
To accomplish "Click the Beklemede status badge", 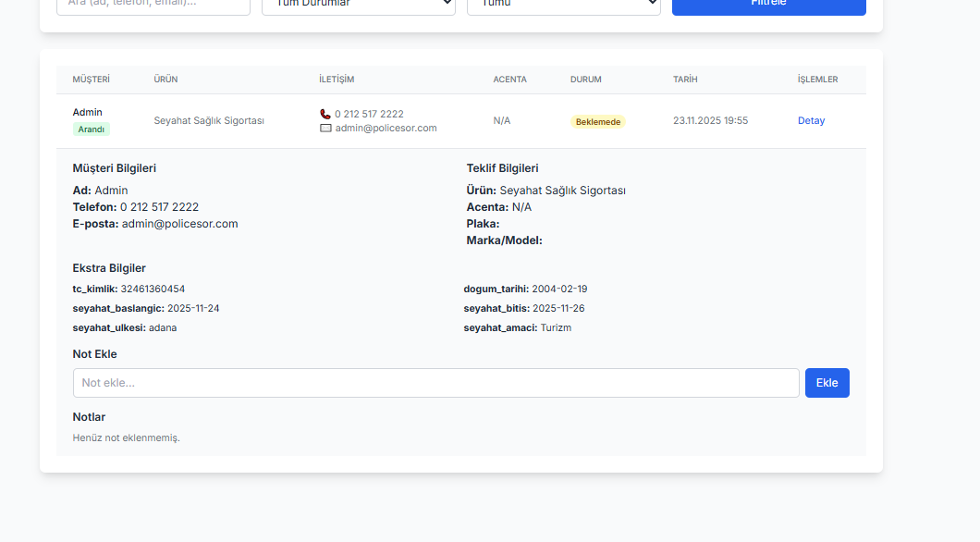I will [597, 122].
